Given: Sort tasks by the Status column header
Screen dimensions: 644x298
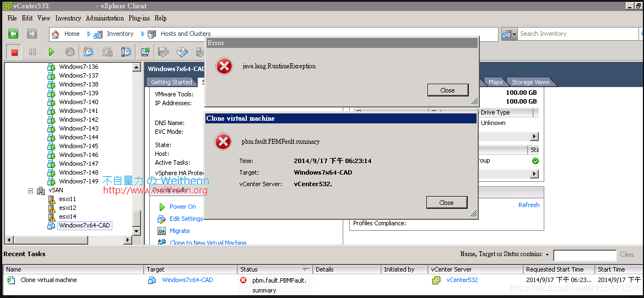Looking at the screenshot, I should pyautogui.click(x=275, y=269).
